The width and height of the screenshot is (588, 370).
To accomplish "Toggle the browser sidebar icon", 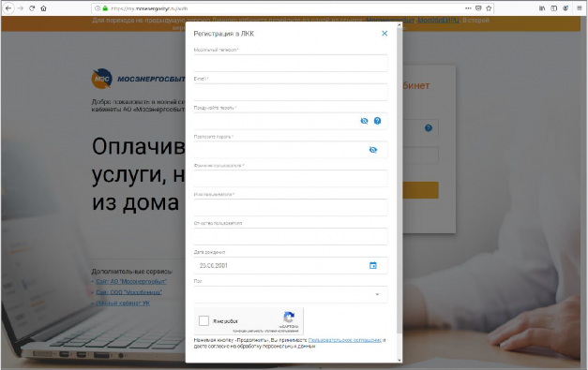I will tap(553, 8).
